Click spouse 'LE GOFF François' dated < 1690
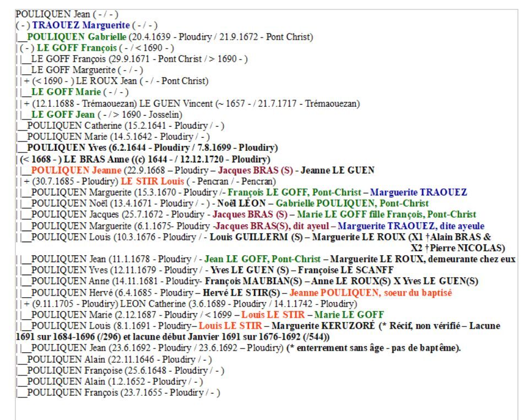 coord(77,47)
